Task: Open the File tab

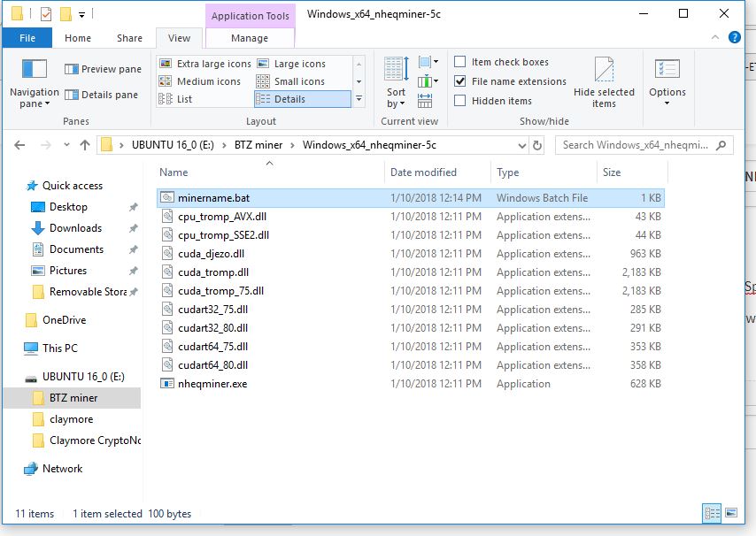Action: (27, 38)
